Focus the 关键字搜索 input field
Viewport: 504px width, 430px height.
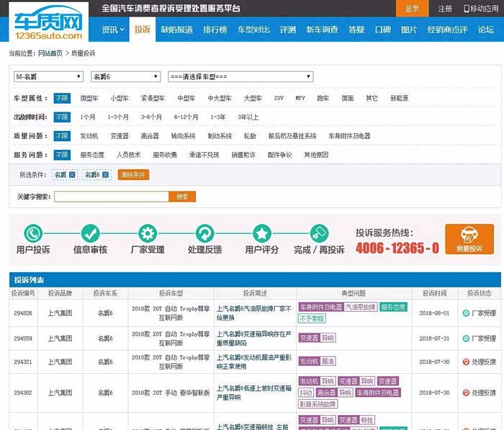(112, 197)
